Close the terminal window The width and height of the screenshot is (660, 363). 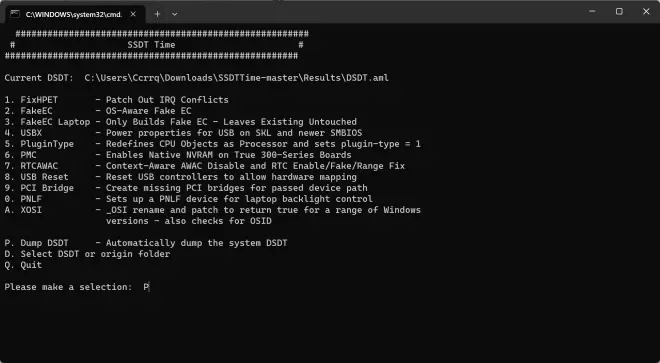click(x=646, y=11)
